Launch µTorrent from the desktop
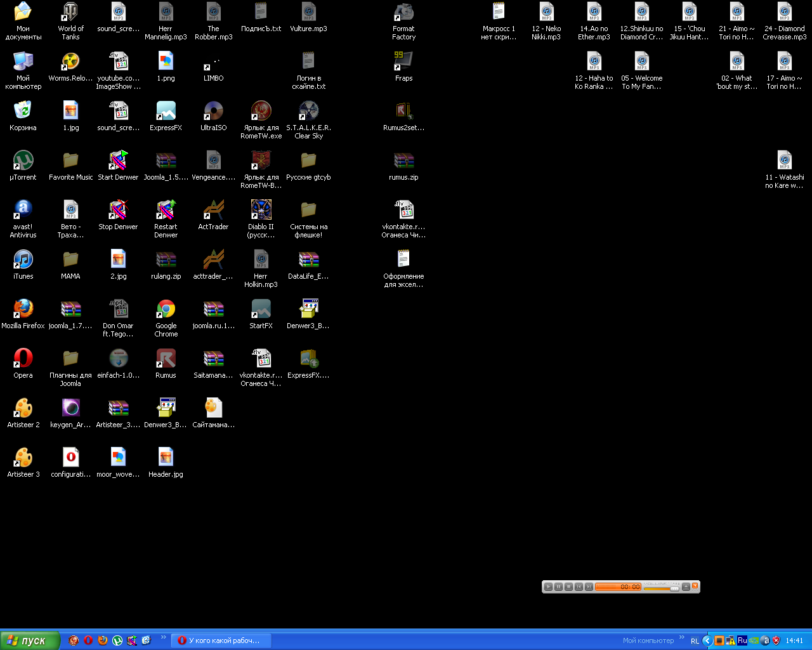This screenshot has height=650, width=812. tap(23, 165)
